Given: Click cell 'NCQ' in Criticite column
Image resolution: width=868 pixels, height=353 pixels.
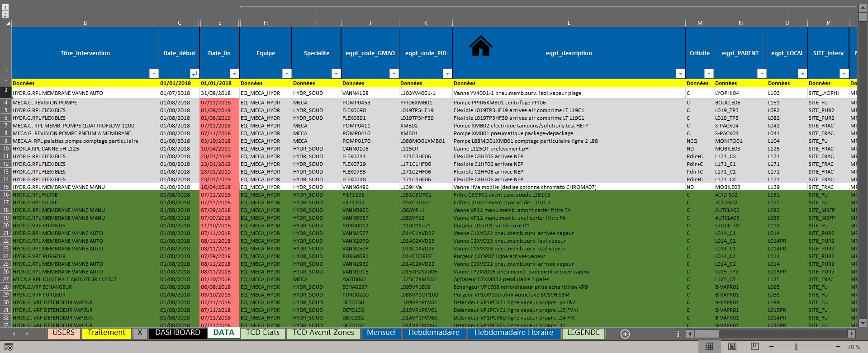Looking at the screenshot, I should 700,141.
